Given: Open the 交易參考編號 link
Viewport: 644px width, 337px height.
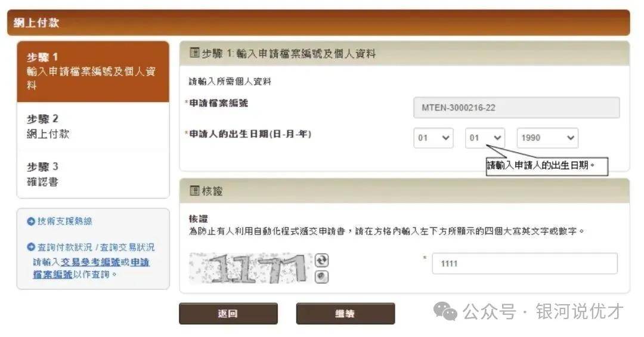Looking at the screenshot, I should click(91, 262).
